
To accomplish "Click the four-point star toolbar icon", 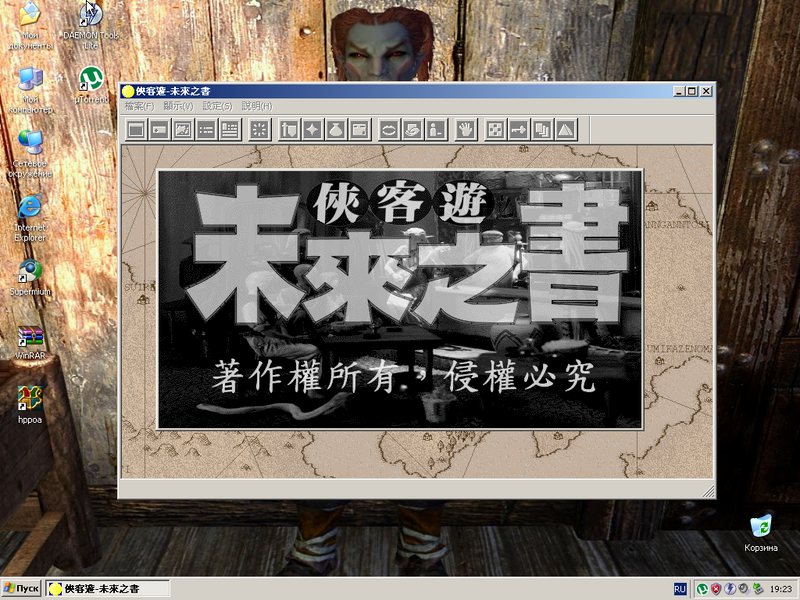I will tap(313, 130).
